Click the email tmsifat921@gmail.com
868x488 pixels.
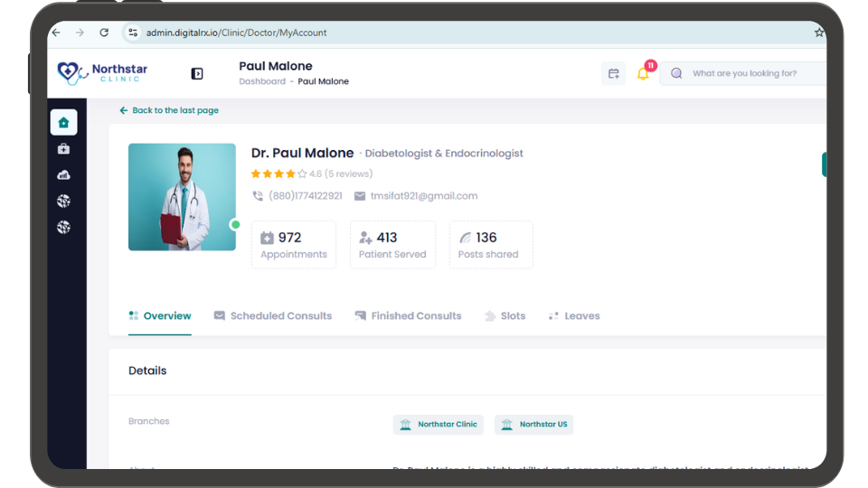tap(424, 196)
